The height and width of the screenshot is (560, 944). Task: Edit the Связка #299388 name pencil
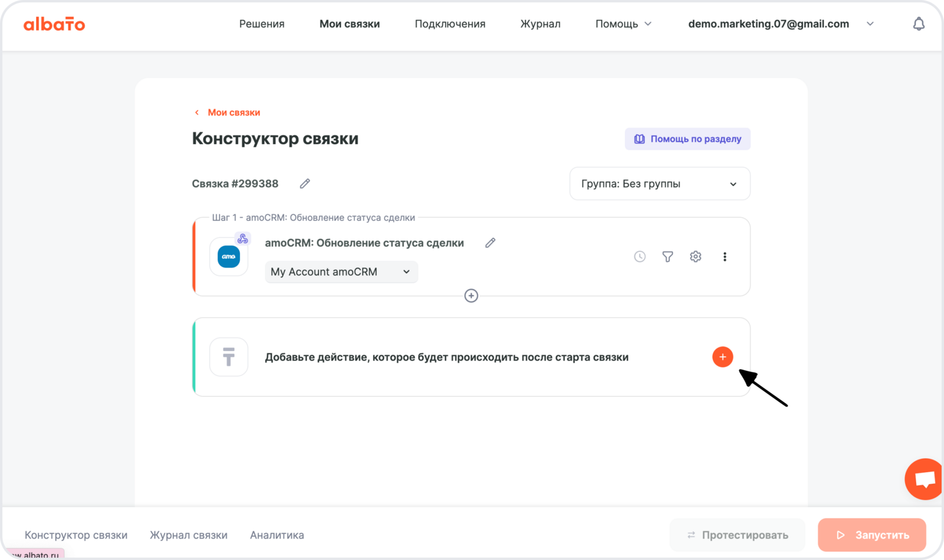(x=304, y=184)
